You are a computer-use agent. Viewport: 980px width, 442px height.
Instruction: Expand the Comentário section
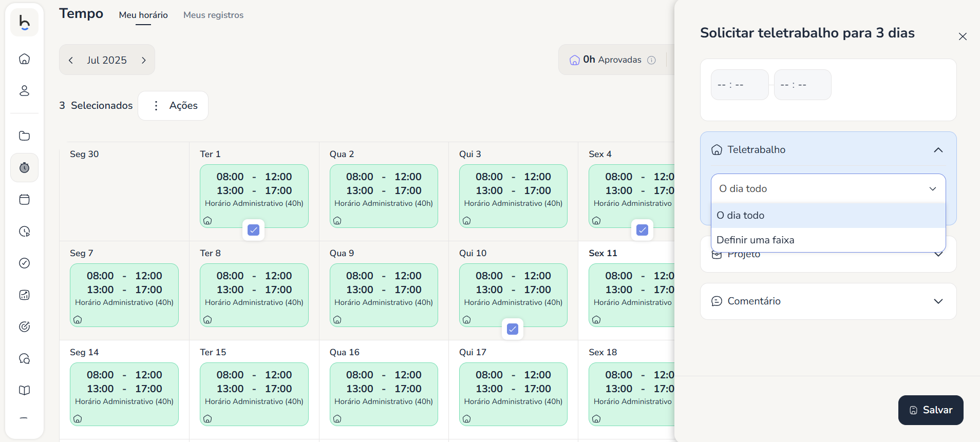pos(938,301)
